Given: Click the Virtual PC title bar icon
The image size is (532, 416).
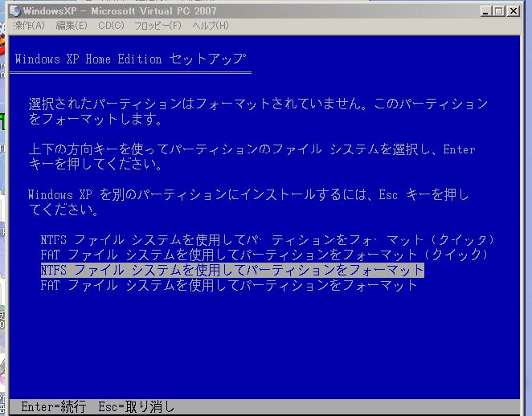Looking at the screenshot, I should coord(15,11).
